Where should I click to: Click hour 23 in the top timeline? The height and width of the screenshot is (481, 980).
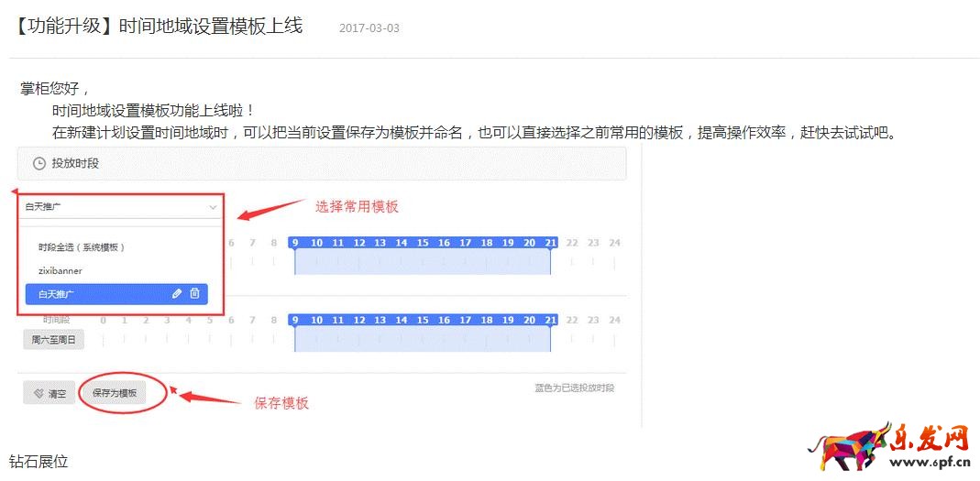click(593, 243)
